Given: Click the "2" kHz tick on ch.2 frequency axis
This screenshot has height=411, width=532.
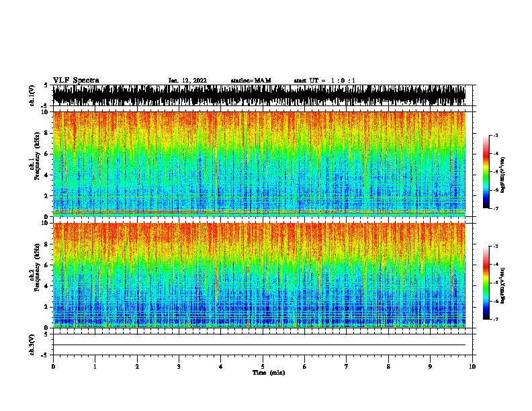Looking at the screenshot, I should point(46,307).
